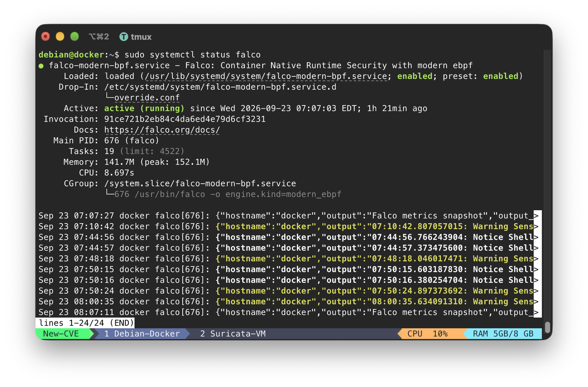The width and height of the screenshot is (588, 387).
Task: Open the override.conf drop-in link
Action: point(147,98)
